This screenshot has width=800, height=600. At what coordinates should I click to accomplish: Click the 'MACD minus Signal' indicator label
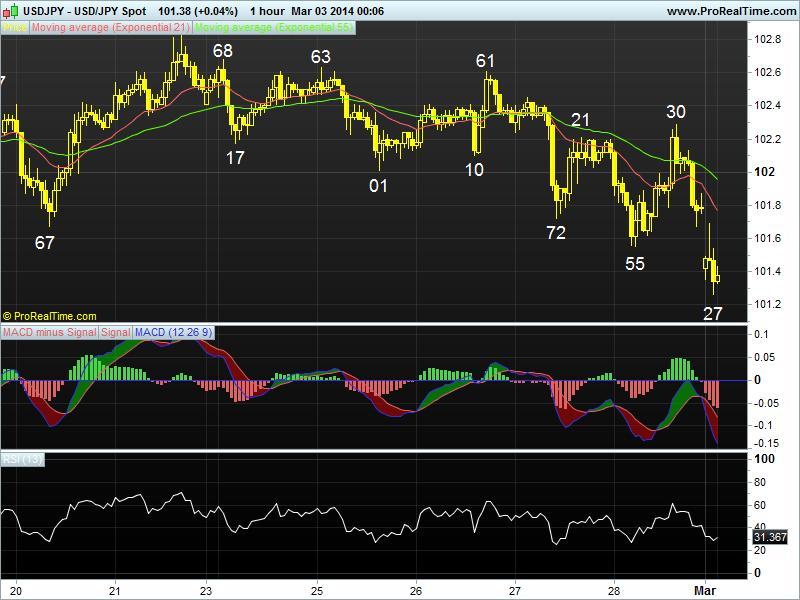click(49, 333)
